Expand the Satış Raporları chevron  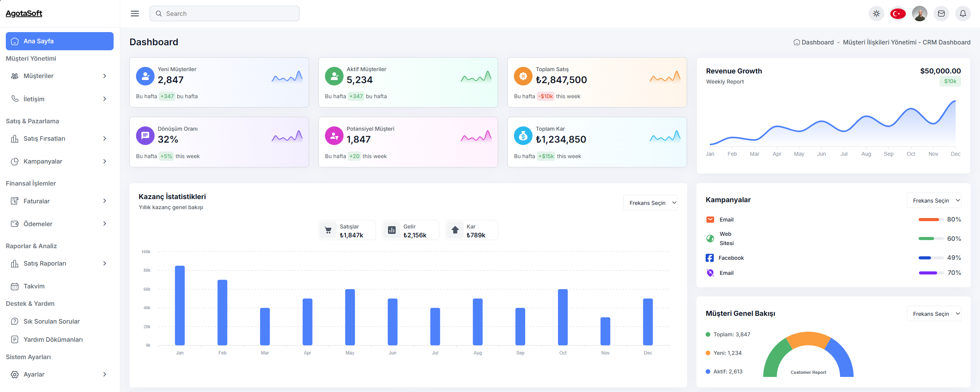point(105,264)
